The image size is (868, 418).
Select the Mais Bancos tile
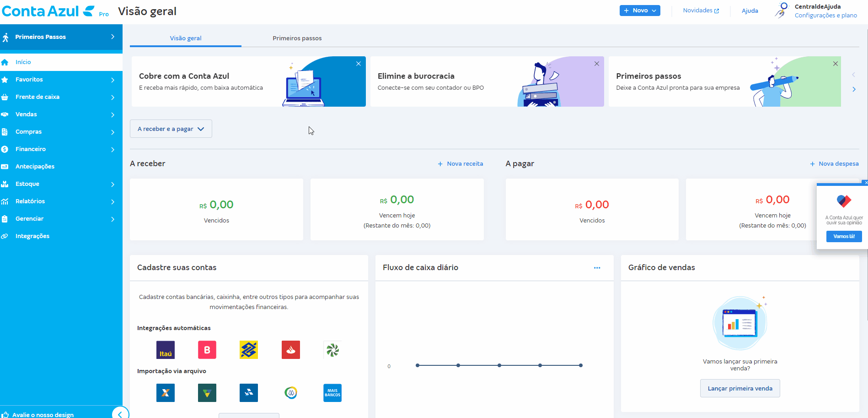(x=332, y=393)
